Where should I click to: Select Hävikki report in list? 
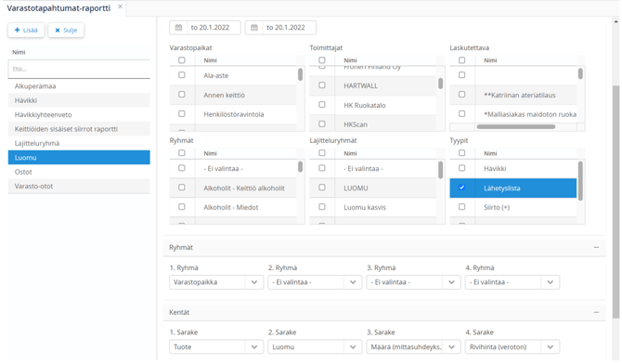79,100
